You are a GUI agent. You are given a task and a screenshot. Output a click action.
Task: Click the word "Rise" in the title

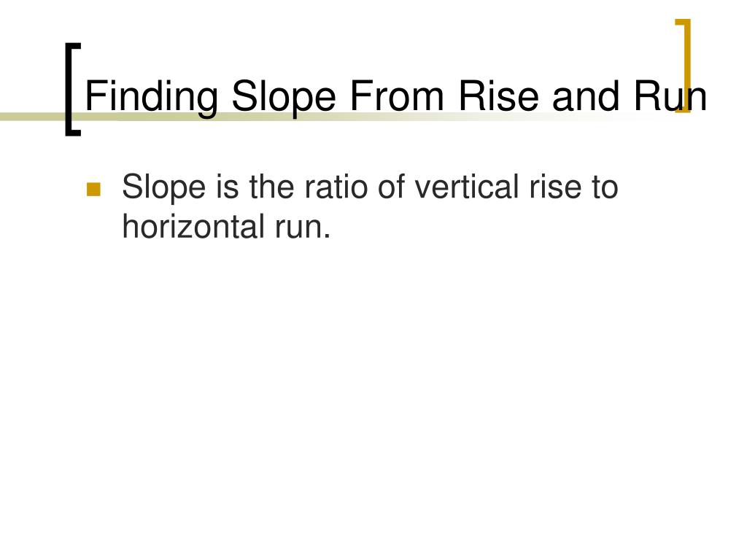click(x=498, y=96)
